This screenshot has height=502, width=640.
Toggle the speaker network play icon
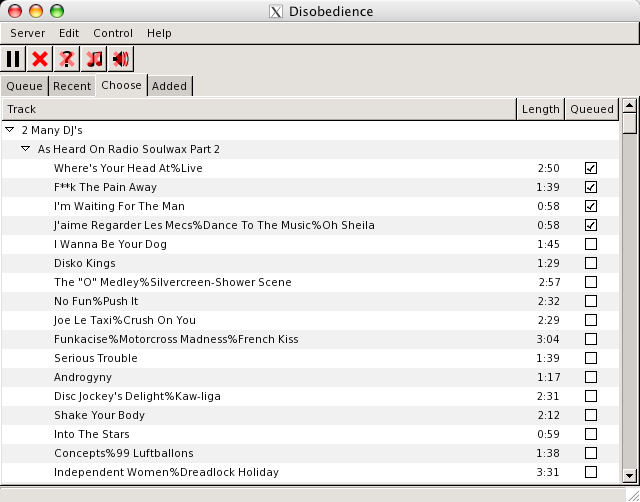click(x=121, y=59)
